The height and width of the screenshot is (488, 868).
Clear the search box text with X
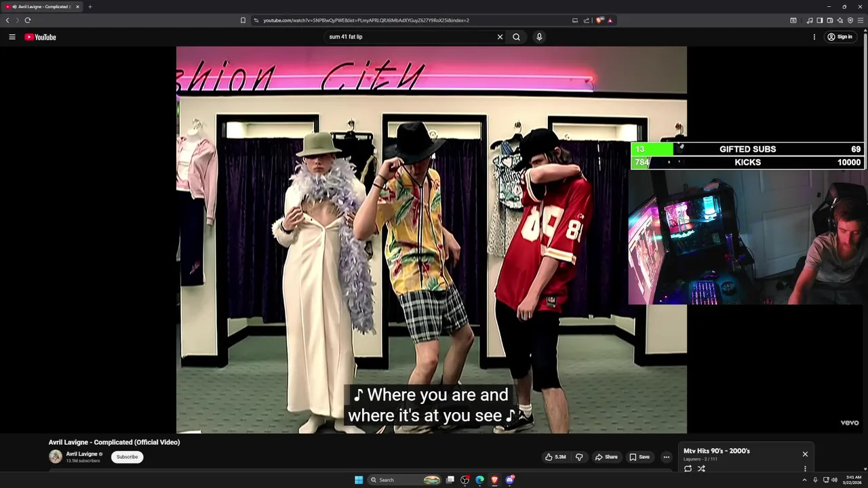[x=500, y=37]
